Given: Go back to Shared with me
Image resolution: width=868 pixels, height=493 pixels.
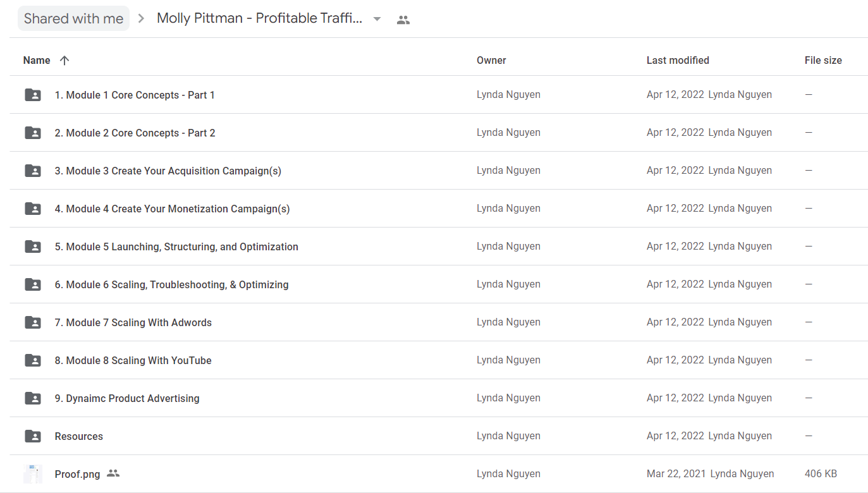Looking at the screenshot, I should pyautogui.click(x=73, y=19).
